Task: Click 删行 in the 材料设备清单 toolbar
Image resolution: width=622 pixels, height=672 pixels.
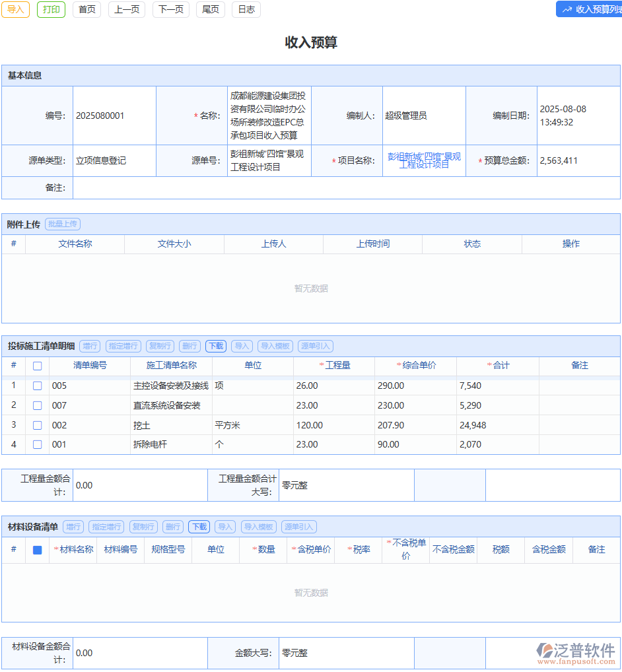Action: tap(172, 526)
